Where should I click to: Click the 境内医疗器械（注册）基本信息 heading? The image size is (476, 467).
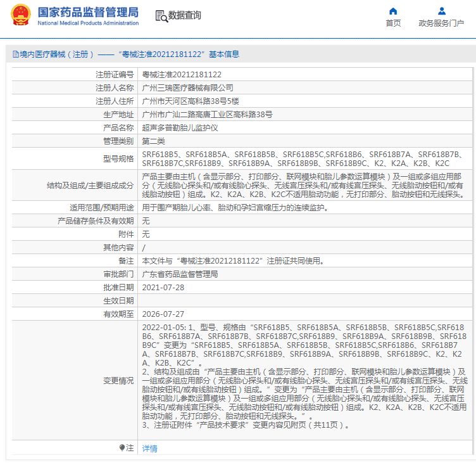pos(129,54)
